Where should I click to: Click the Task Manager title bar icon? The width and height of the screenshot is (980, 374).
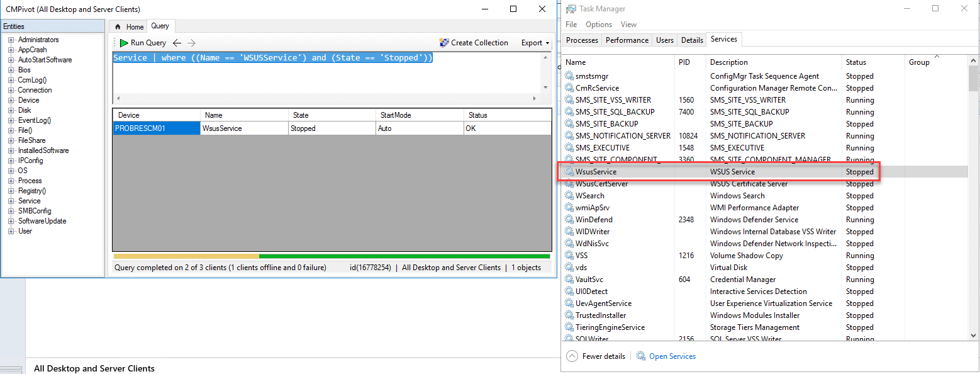point(571,9)
